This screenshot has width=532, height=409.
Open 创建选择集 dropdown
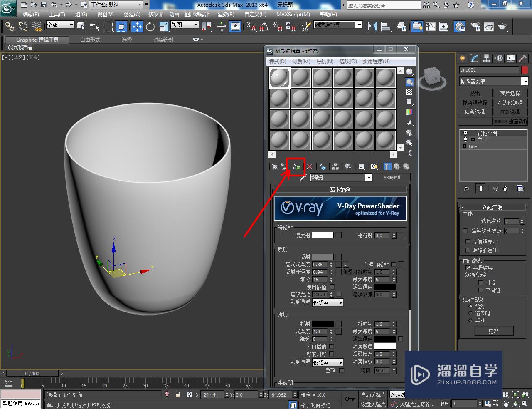point(338,25)
